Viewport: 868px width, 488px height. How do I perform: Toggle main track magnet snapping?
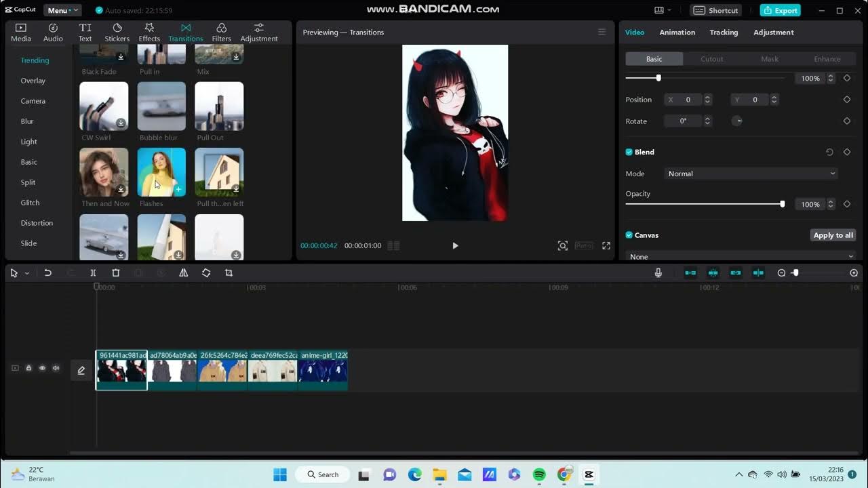[x=690, y=272]
